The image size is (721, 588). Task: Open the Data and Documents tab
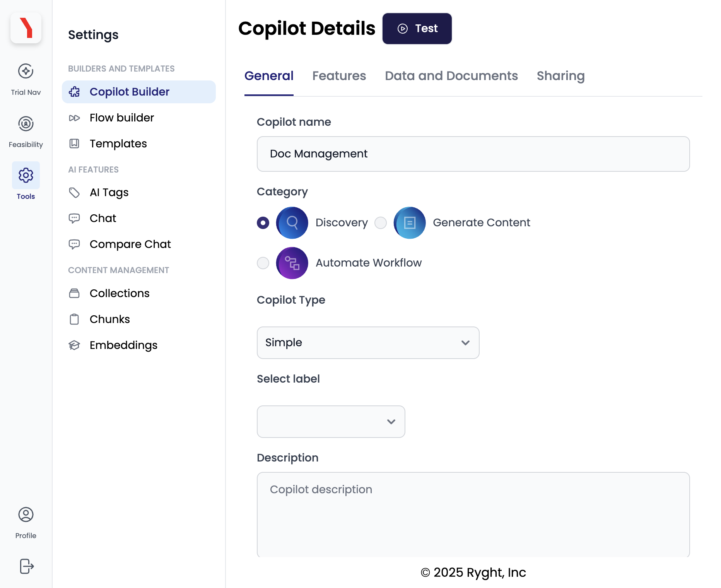[451, 76]
